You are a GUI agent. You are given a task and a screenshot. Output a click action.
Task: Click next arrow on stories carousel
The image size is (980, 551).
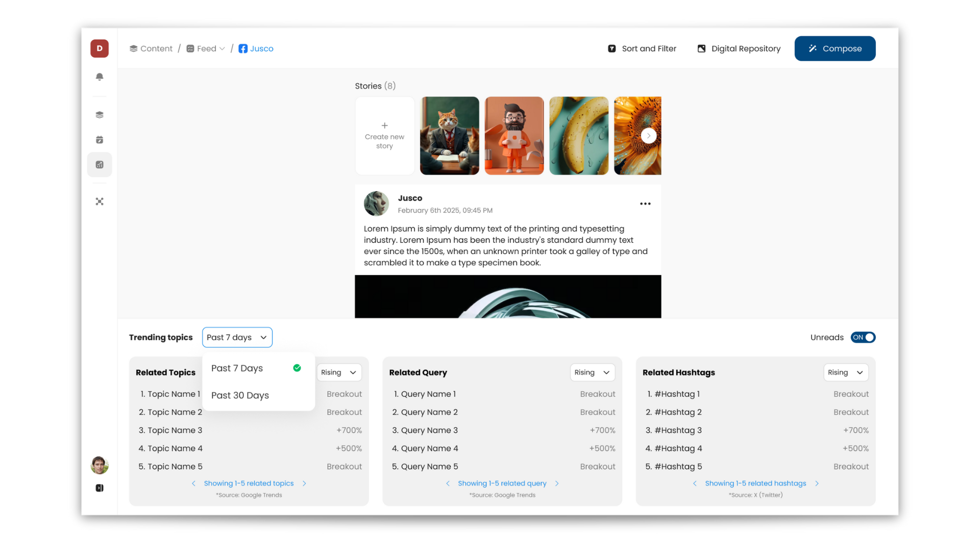pos(648,136)
